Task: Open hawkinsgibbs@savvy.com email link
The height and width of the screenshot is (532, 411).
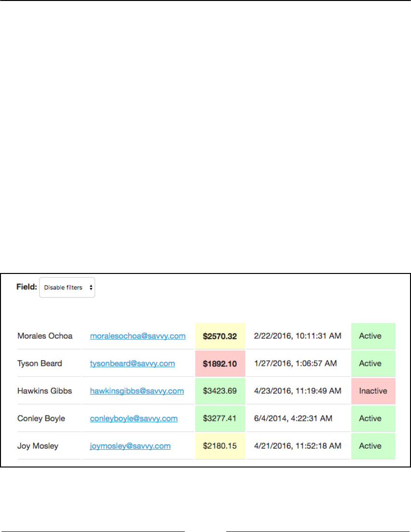Action: (137, 391)
